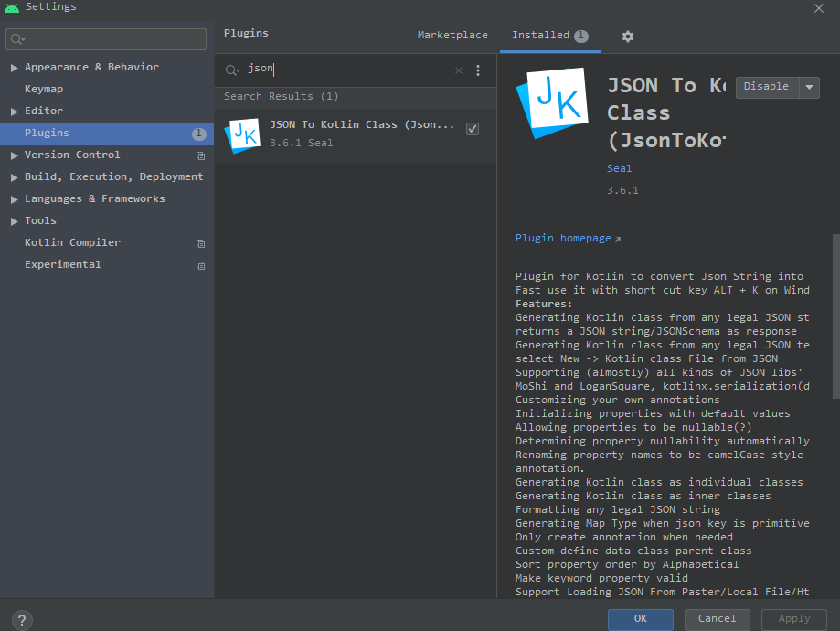Expand Languages & Frameworks arrow

coord(14,199)
